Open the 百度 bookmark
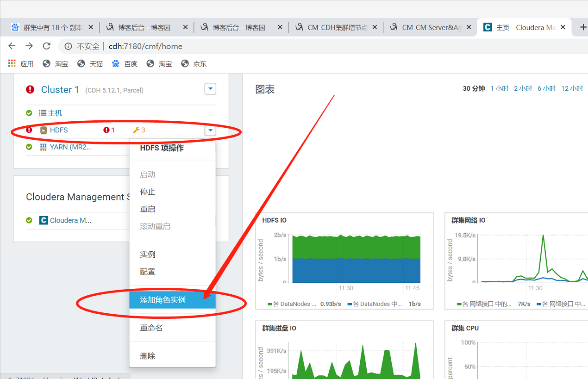Viewport: 588px width, 379px height. 125,64
